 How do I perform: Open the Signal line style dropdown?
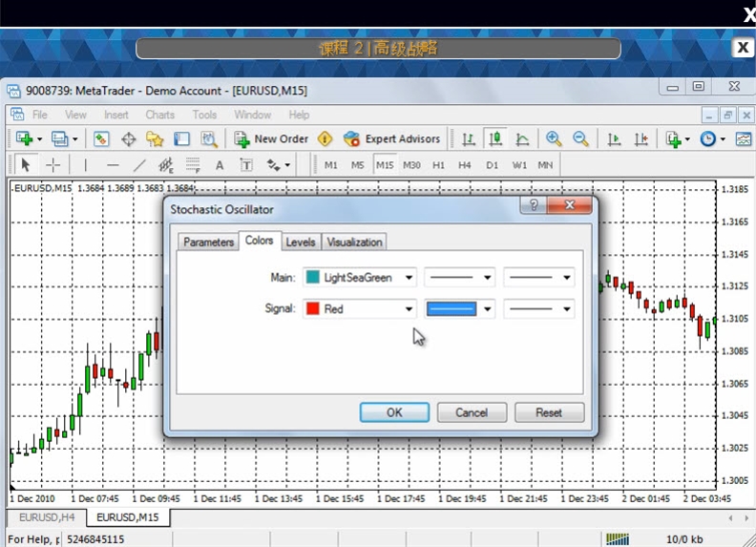(x=459, y=308)
